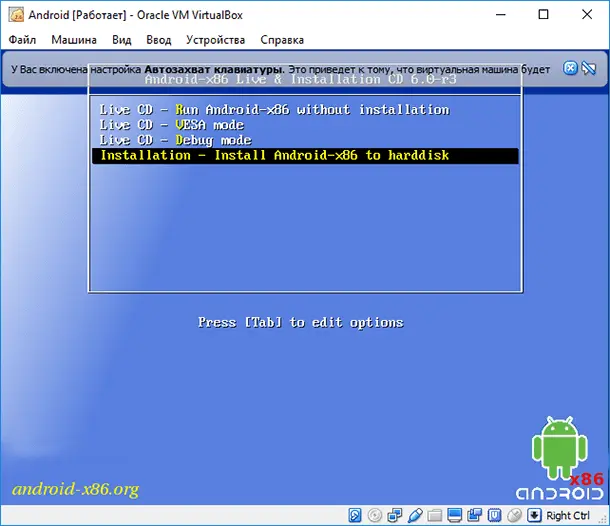Close the VirtualBox window
The image size is (610, 526).
tap(587, 15)
